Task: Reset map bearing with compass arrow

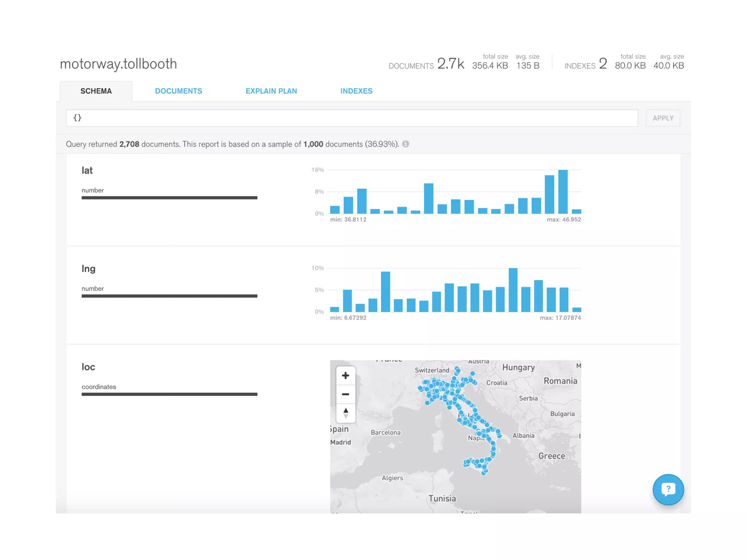Action: 345,413
